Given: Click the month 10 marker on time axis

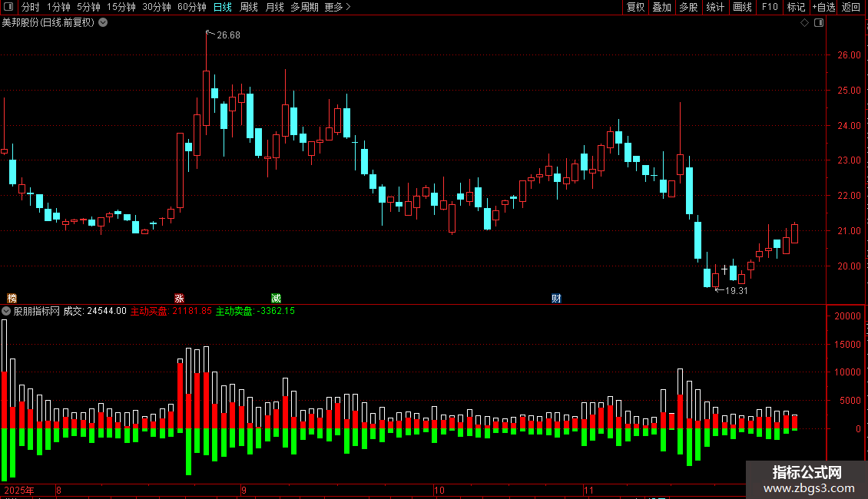Looking at the screenshot, I should [x=439, y=490].
